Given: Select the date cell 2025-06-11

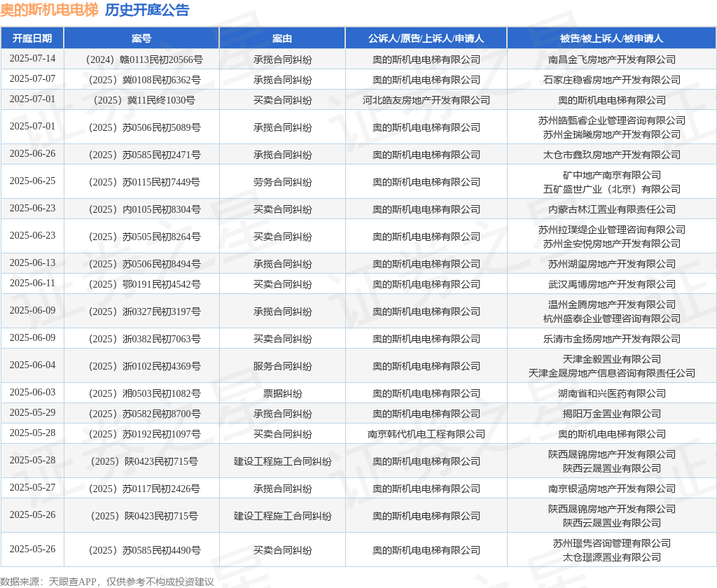Looking at the screenshot, I should tap(32, 283).
